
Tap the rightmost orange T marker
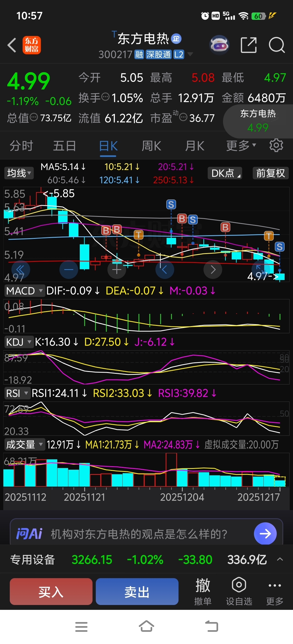(269, 236)
